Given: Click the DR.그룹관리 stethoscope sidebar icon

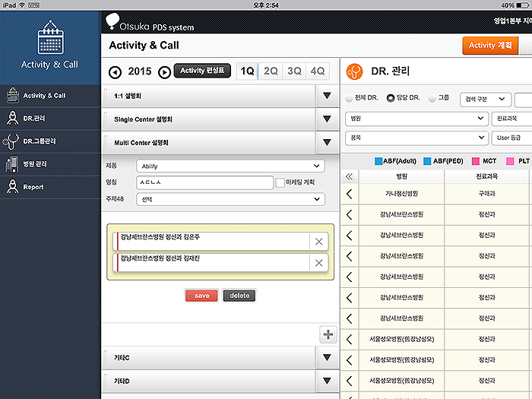Looking at the screenshot, I should 11,141.
